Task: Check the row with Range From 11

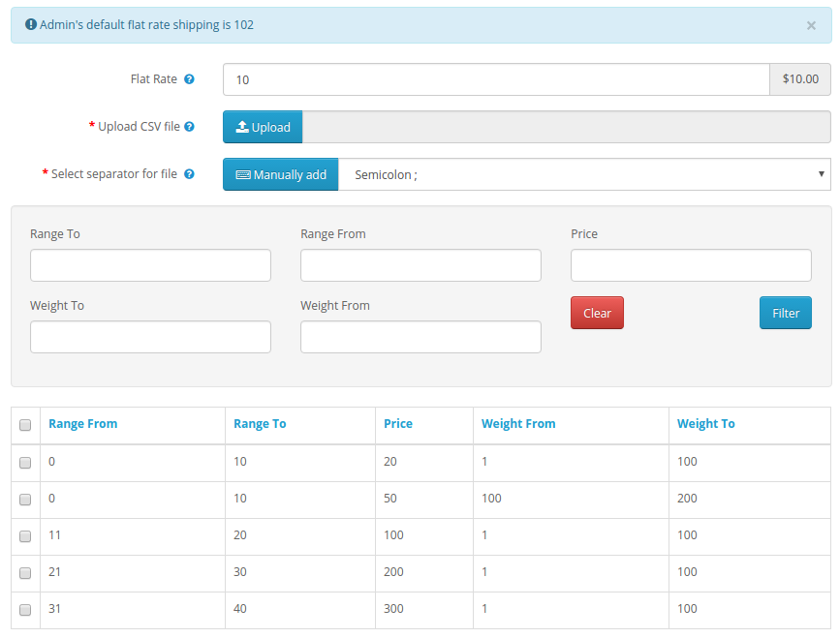Action: click(25, 536)
